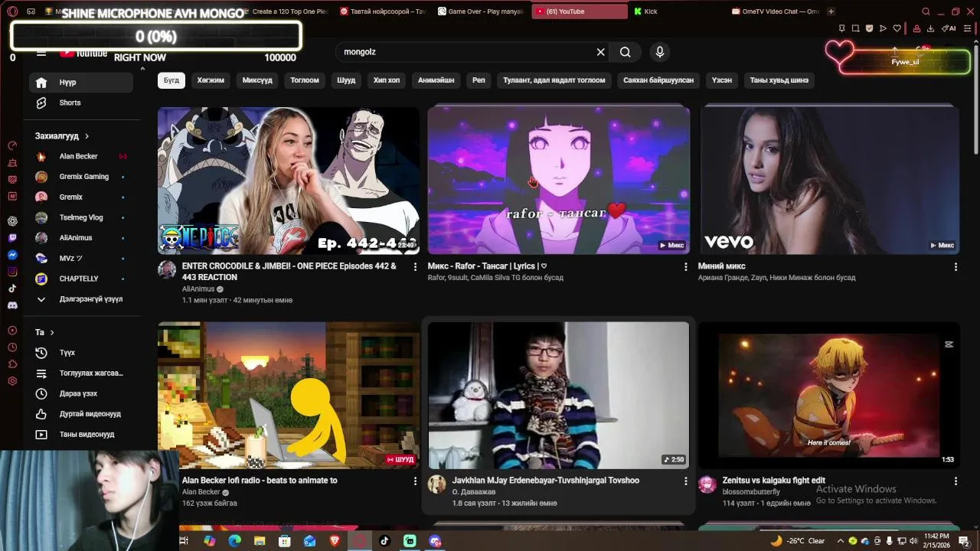Screen dimensions: 980x551
Task: Select the Рэп filter chip
Action: point(479,80)
